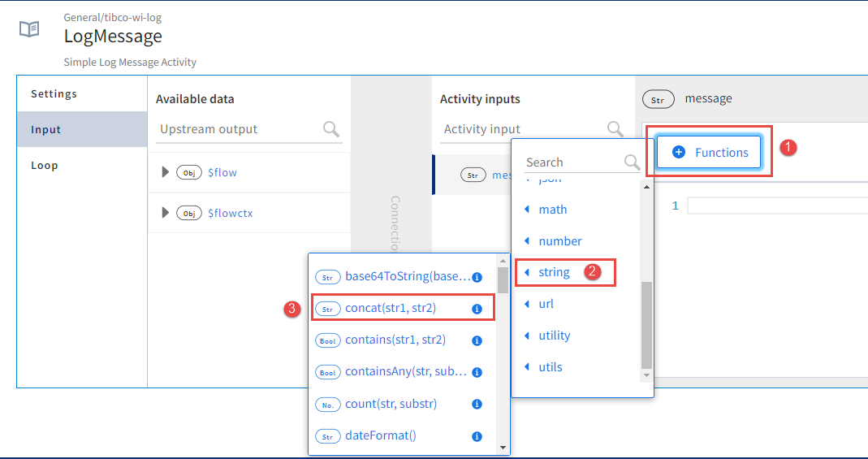Click info icon beside containsAny function
The image size is (868, 459).
pyautogui.click(x=477, y=372)
